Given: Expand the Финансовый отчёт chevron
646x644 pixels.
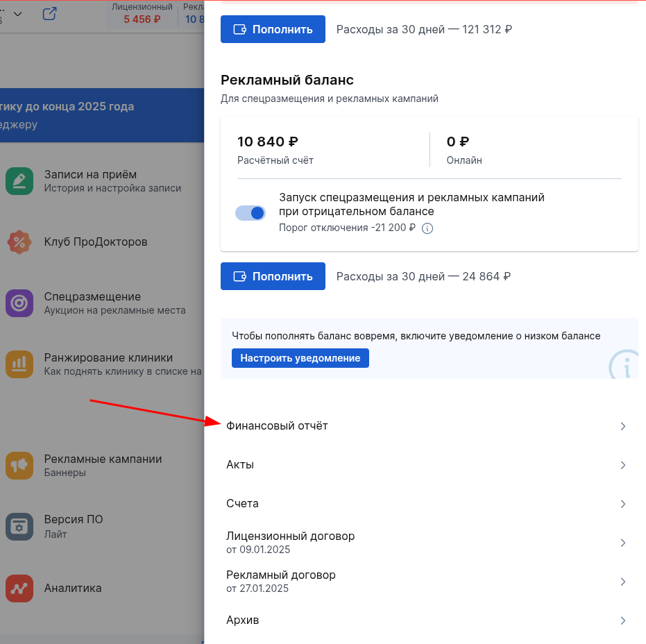Looking at the screenshot, I should (622, 426).
